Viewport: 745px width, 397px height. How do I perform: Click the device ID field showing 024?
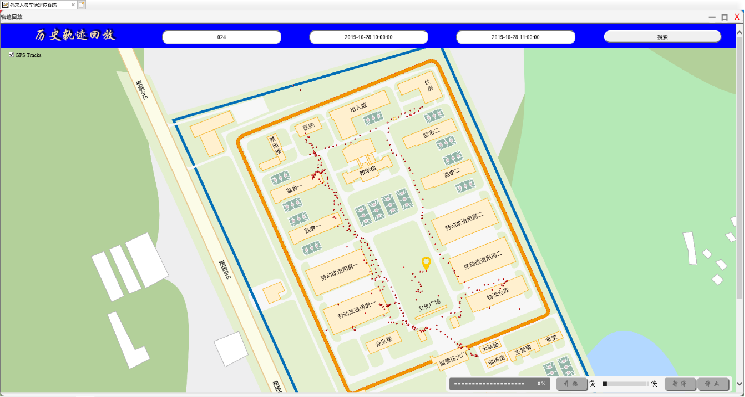point(221,37)
